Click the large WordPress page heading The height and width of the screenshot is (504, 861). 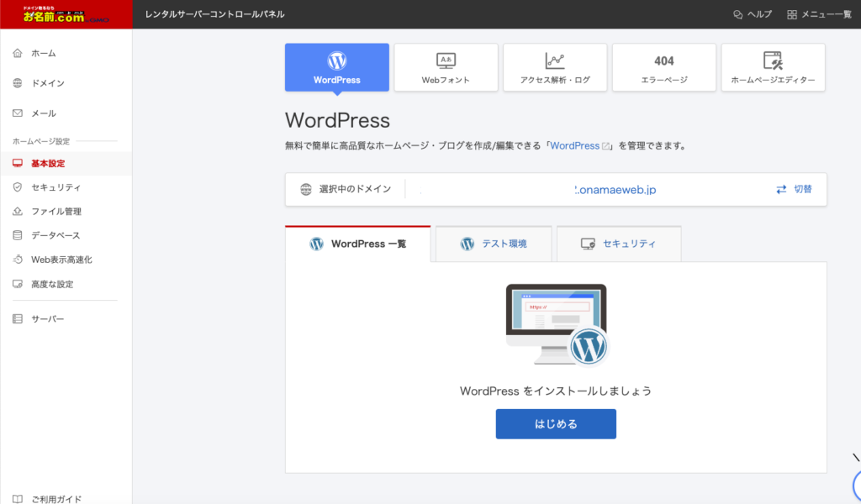[337, 121]
